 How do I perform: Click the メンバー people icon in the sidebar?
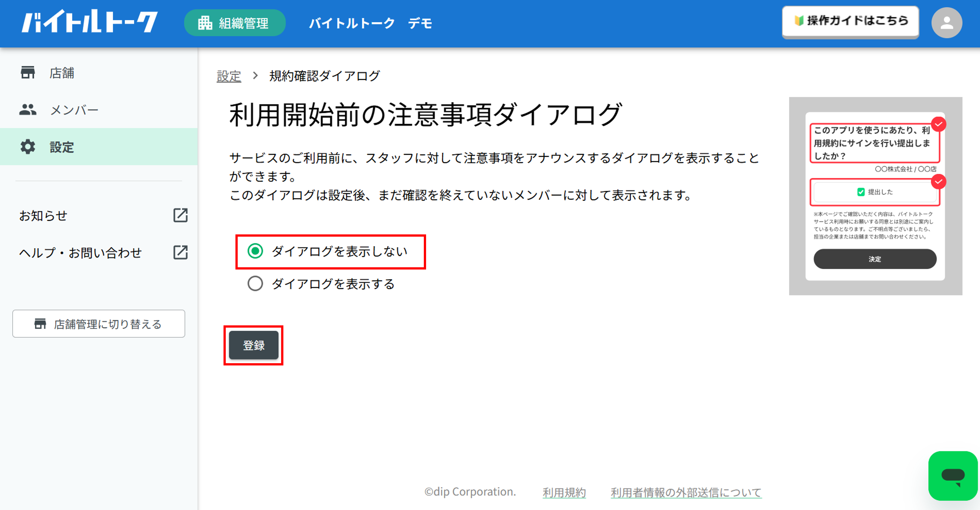[x=28, y=110]
